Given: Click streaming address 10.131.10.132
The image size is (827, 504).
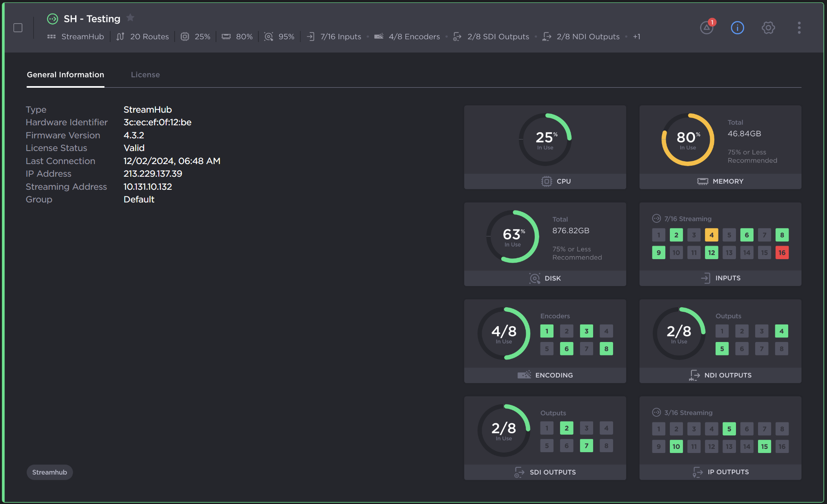Looking at the screenshot, I should [x=148, y=187].
